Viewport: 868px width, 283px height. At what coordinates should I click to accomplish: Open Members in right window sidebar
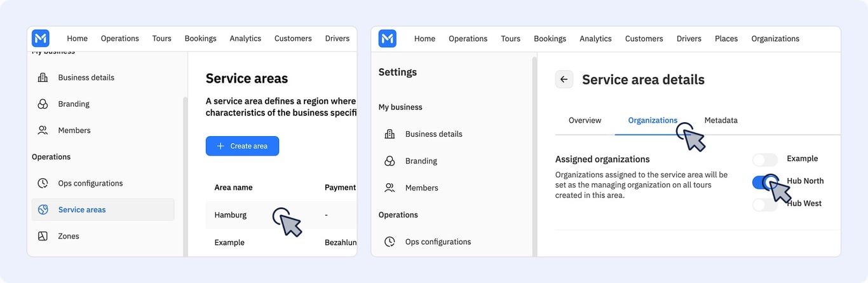422,188
